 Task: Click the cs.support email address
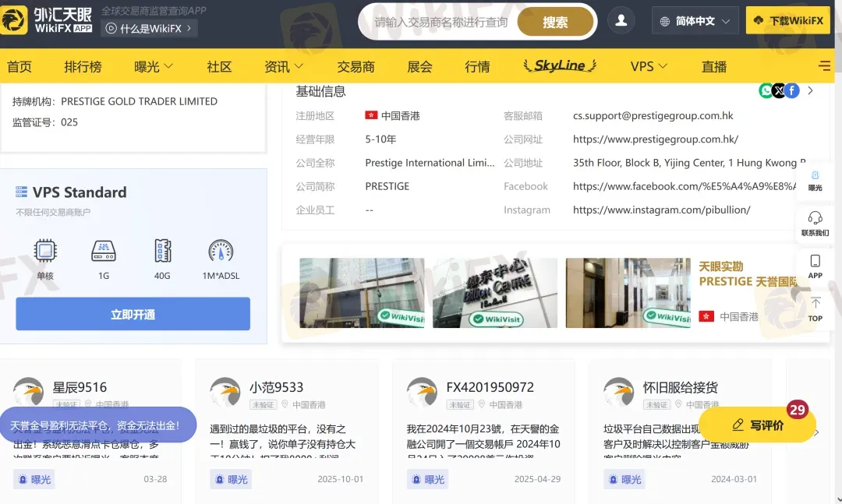653,115
